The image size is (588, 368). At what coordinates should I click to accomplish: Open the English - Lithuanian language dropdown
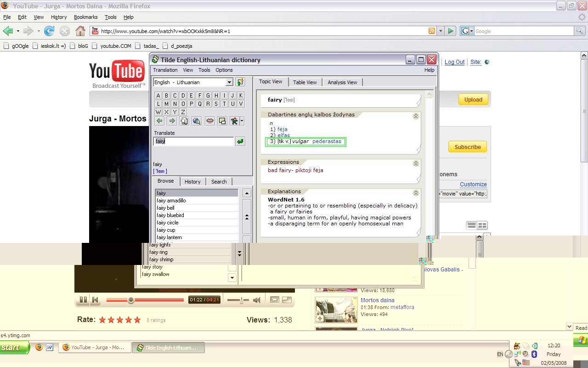(x=229, y=82)
